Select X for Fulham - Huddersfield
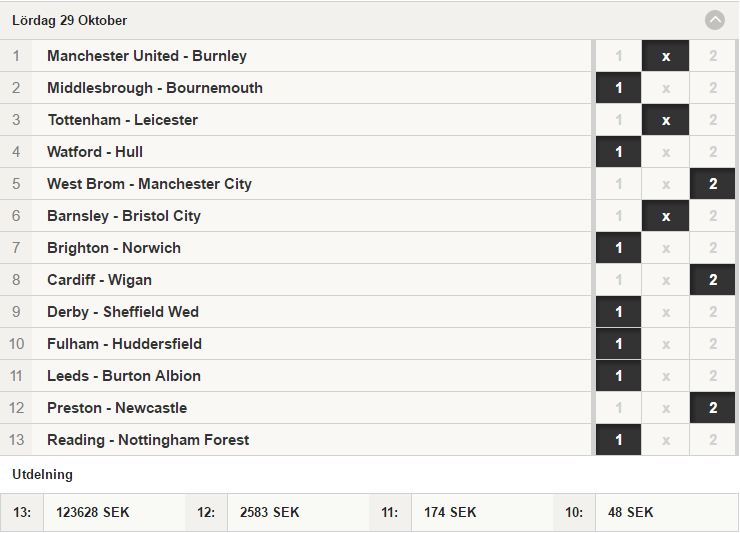Viewport: 740px width, 533px height. tap(665, 344)
